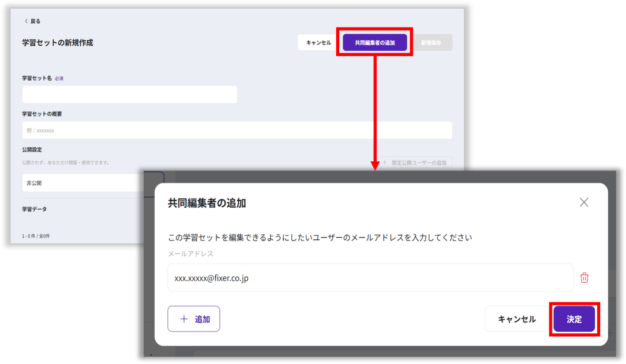Screen dimensions: 626x364
Task: Click the 学習セットの概要 input field
Action: pos(237,130)
